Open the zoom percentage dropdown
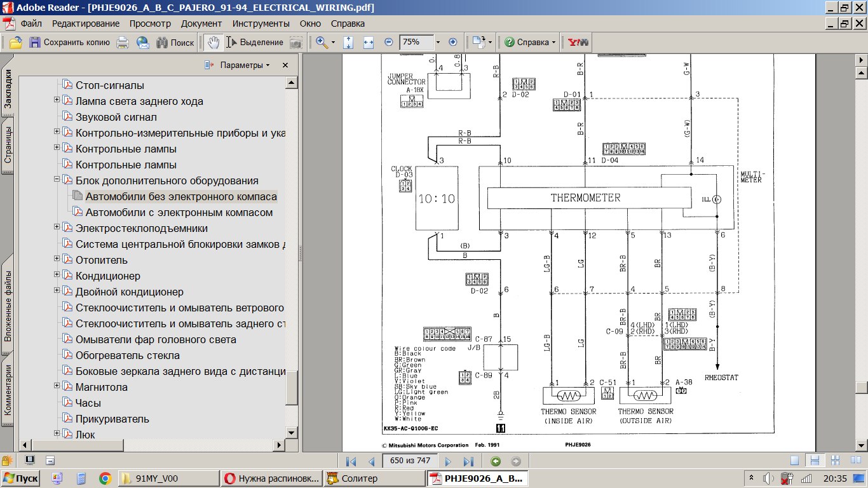Screen dimensions: 868x488 (x=437, y=43)
